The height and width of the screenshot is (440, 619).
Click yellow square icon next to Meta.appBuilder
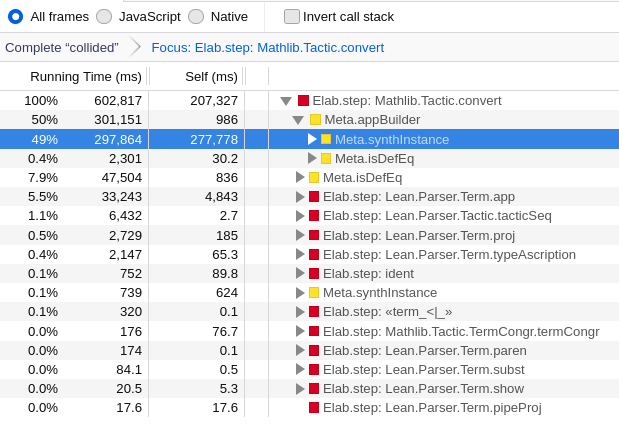tap(315, 120)
